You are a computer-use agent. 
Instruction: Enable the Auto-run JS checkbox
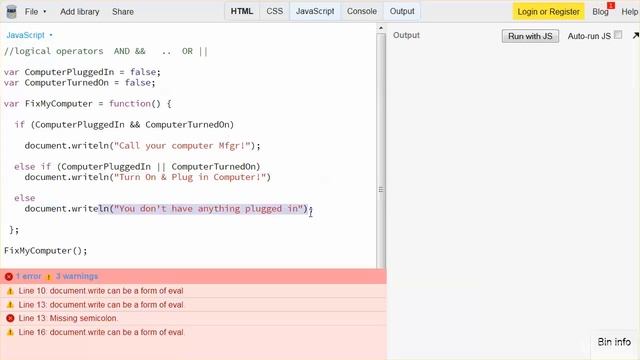click(618, 35)
